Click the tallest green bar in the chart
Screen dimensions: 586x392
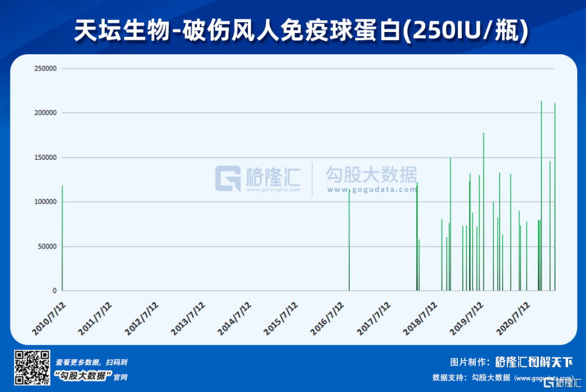pyautogui.click(x=541, y=196)
